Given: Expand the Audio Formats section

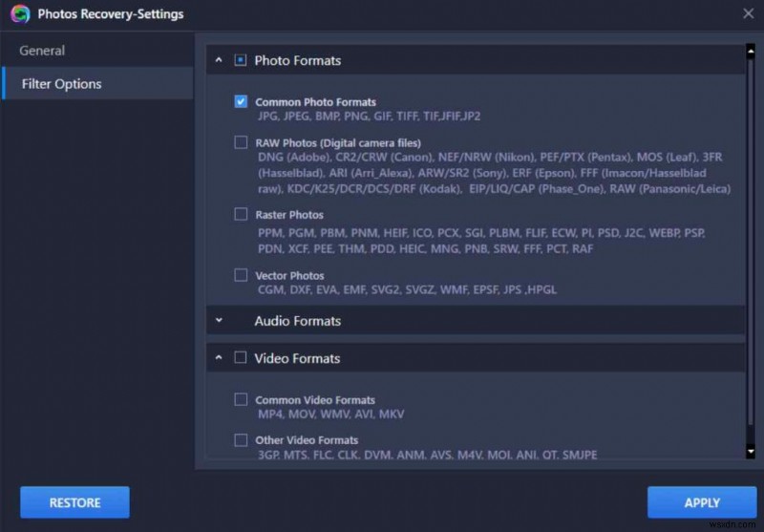Looking at the screenshot, I should (219, 321).
